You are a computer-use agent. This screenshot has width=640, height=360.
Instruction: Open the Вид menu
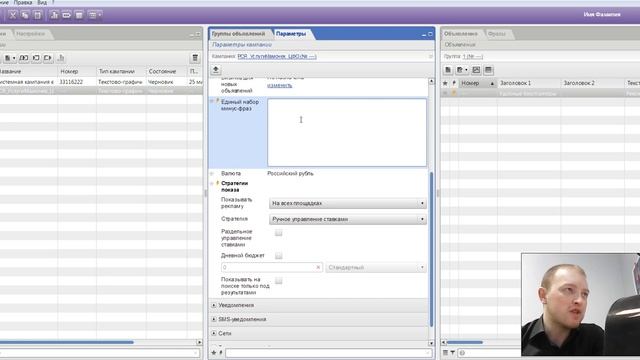tap(42, 2)
